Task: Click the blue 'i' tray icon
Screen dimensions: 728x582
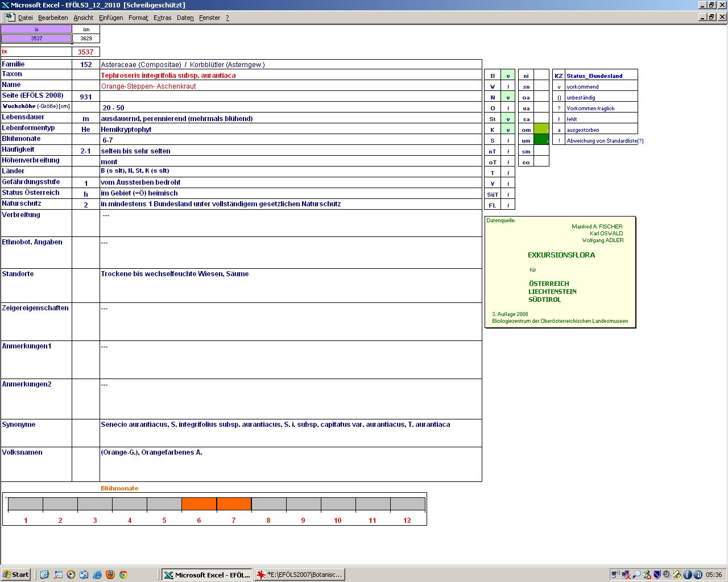Action: coord(687,575)
